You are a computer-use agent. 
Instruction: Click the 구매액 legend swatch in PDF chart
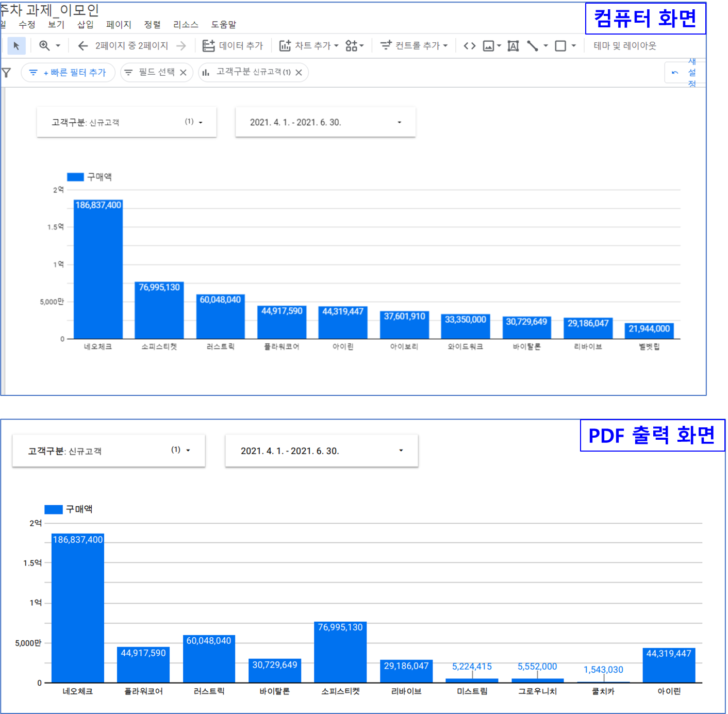pyautogui.click(x=54, y=509)
